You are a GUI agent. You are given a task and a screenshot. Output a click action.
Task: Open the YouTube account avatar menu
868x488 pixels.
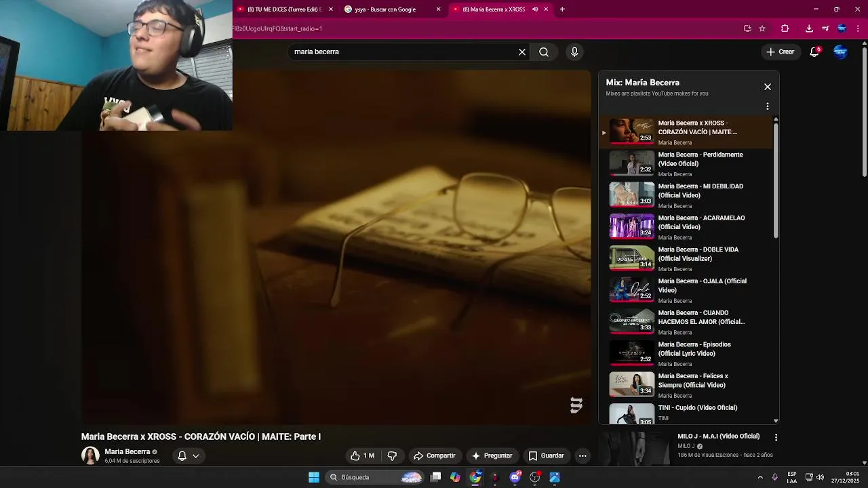click(840, 52)
